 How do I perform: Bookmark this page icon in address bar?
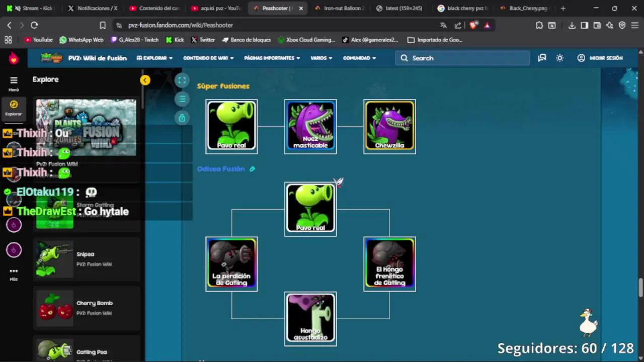pyautogui.click(x=103, y=25)
